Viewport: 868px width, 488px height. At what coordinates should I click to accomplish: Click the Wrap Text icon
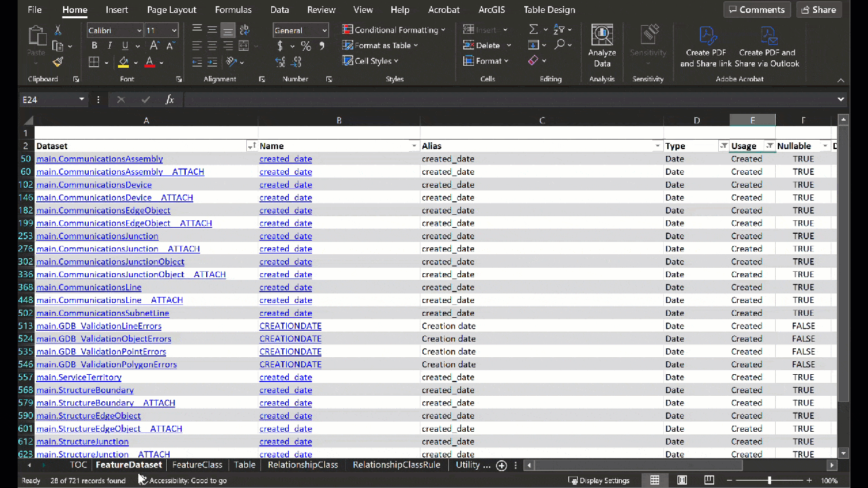(x=244, y=30)
